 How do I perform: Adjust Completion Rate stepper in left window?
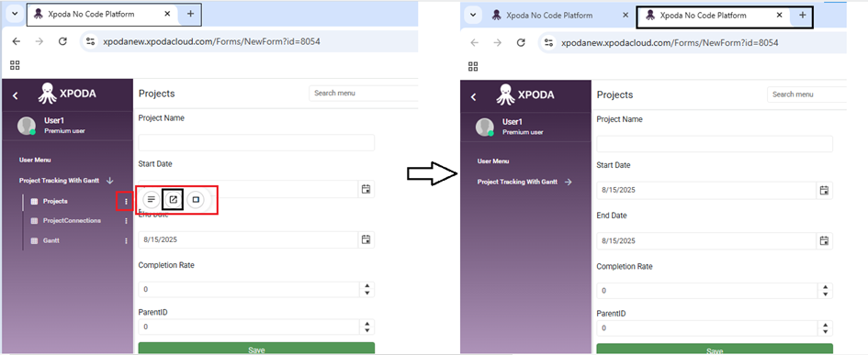tap(366, 289)
